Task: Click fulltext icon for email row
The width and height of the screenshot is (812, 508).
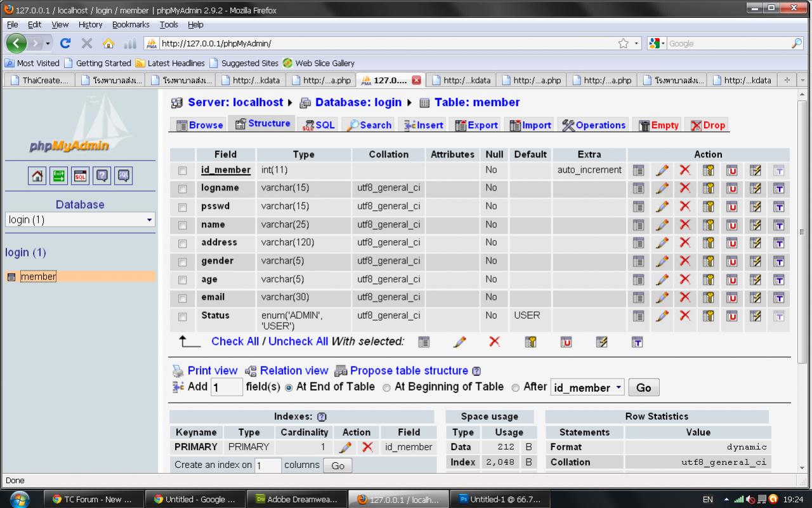Action: click(778, 297)
